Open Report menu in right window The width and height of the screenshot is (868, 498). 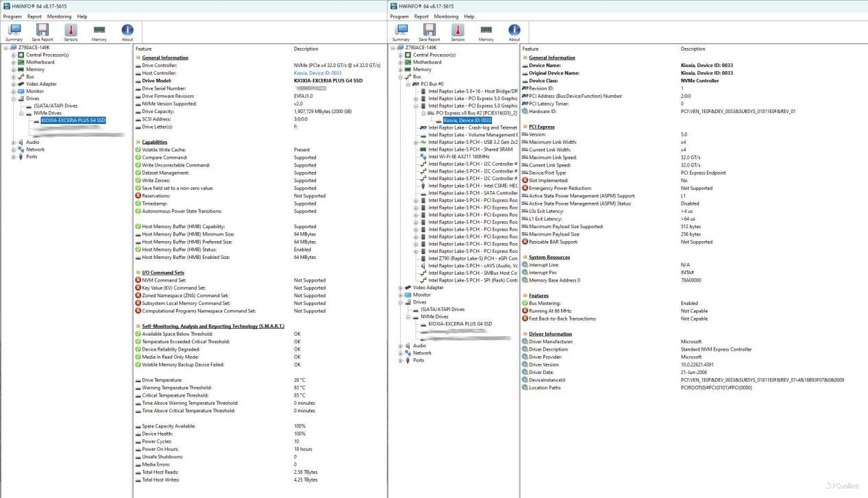click(421, 16)
